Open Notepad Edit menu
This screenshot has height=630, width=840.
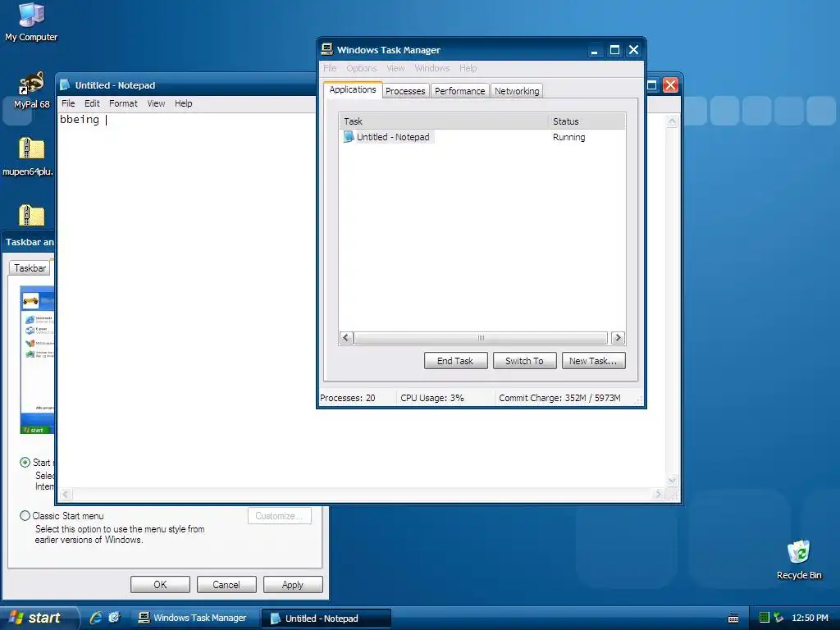pyautogui.click(x=92, y=103)
